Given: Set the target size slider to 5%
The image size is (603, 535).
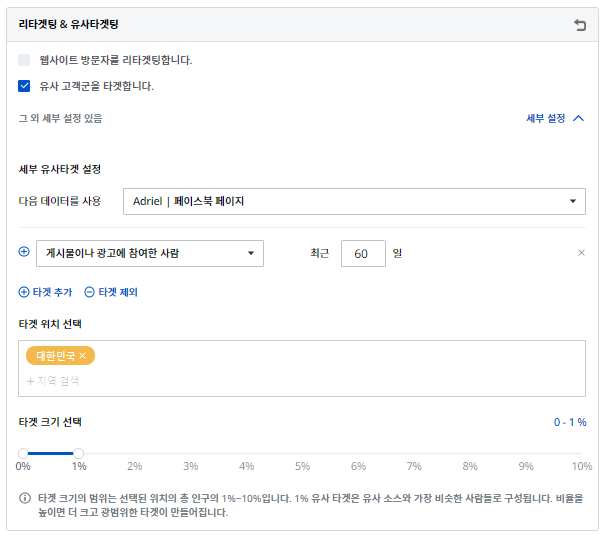Looking at the screenshot, I should (303, 453).
